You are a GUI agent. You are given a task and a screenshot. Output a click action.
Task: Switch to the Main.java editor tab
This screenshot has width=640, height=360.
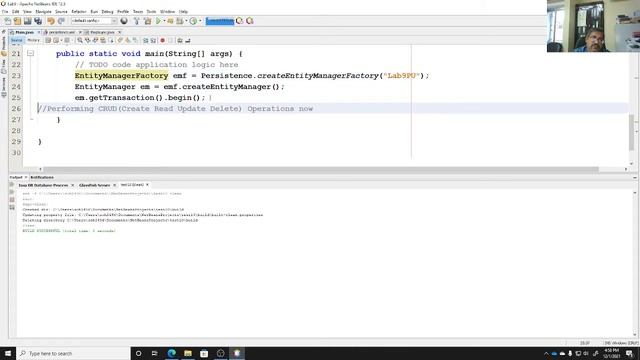[24, 32]
